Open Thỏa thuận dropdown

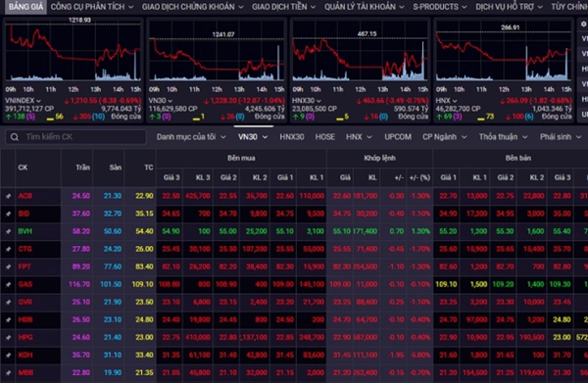[x=504, y=137]
